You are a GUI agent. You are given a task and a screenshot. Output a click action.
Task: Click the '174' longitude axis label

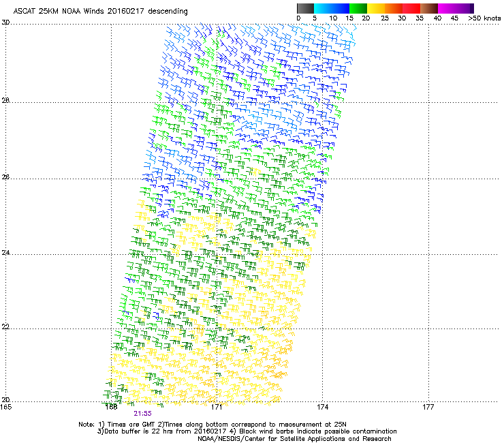click(x=323, y=407)
